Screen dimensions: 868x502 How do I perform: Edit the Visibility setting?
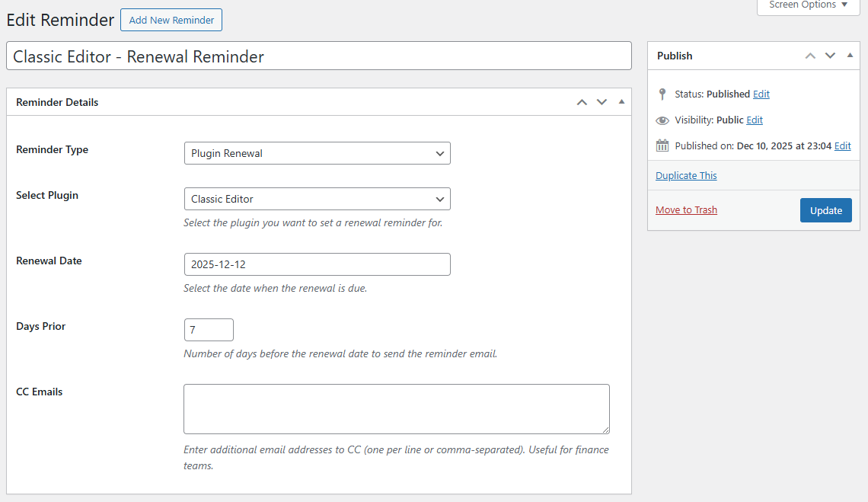(755, 120)
